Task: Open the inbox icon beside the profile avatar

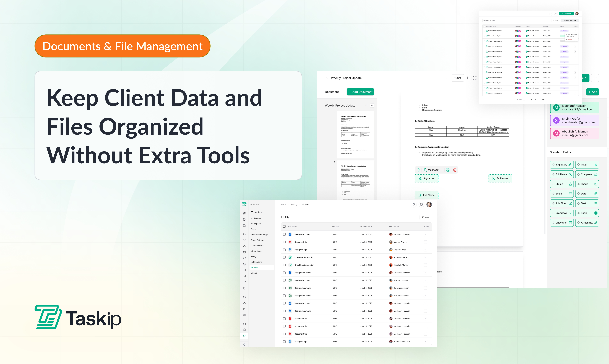Action: (x=421, y=204)
